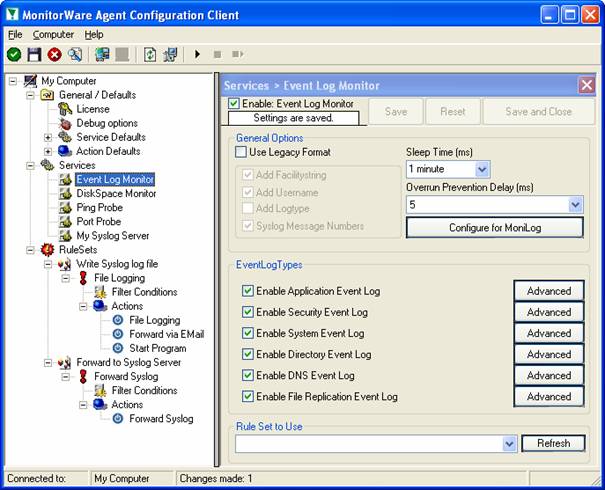Click the Ping Probe service icon

(x=65, y=208)
